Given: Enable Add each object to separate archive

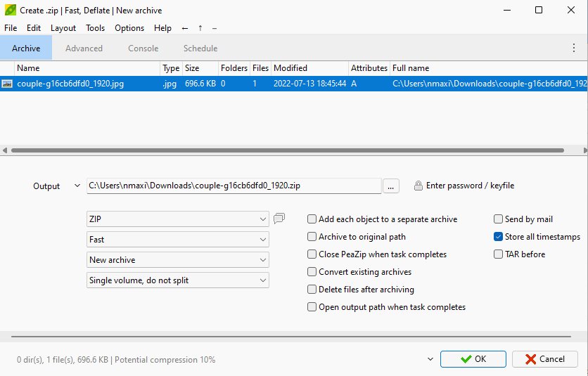Looking at the screenshot, I should tap(312, 219).
